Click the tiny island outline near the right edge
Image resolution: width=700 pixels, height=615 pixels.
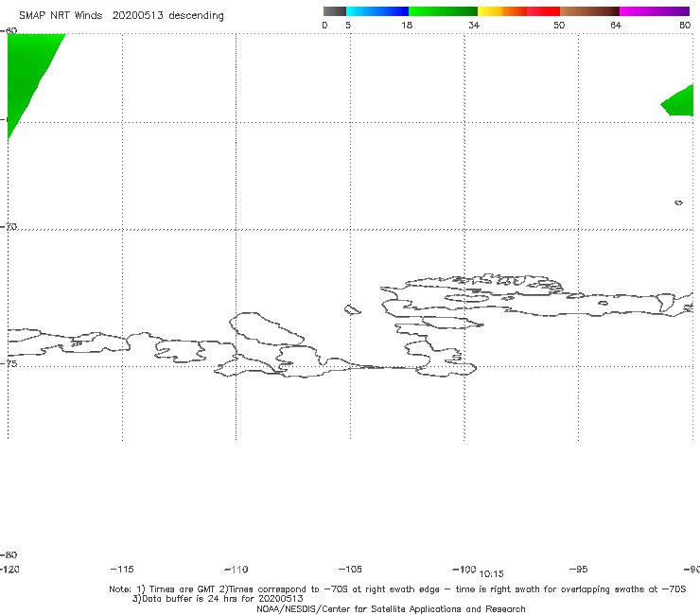(678, 202)
